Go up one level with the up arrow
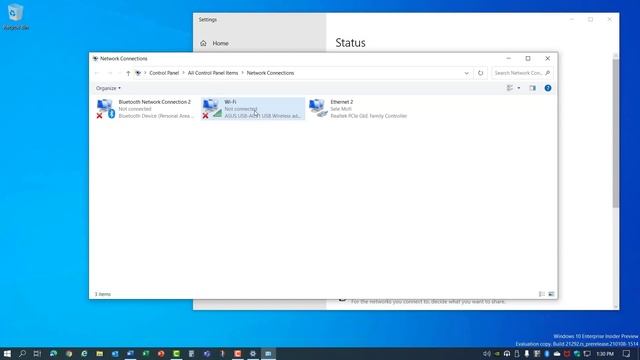The height and width of the screenshot is (360, 640). (128, 73)
